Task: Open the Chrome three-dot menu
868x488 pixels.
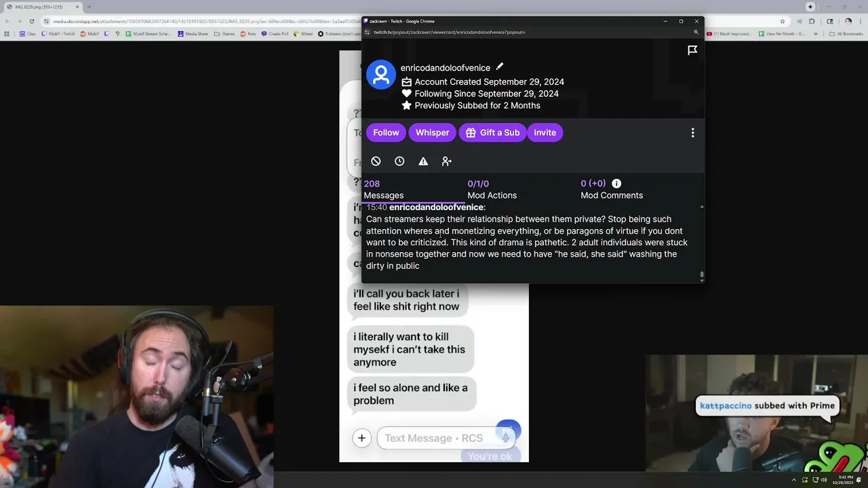Action: (860, 21)
